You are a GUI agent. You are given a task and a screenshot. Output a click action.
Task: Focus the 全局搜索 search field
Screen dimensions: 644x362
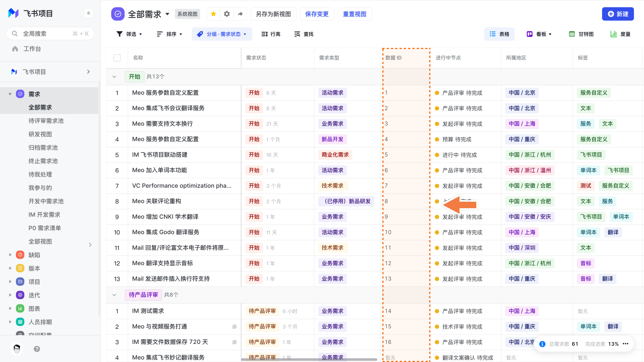pos(50,34)
